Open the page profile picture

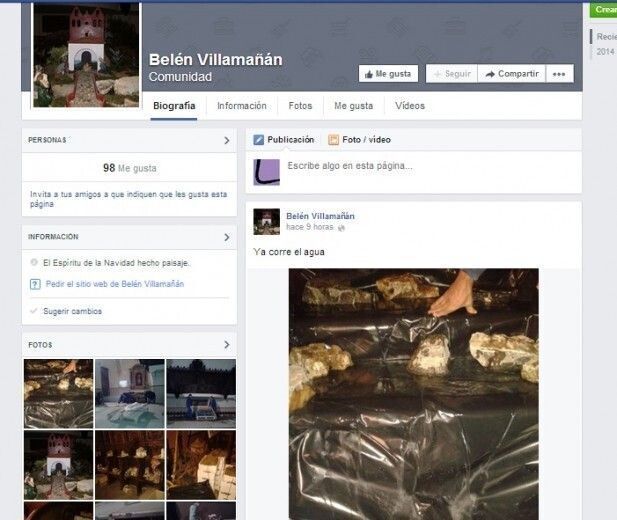pyautogui.click(x=86, y=55)
